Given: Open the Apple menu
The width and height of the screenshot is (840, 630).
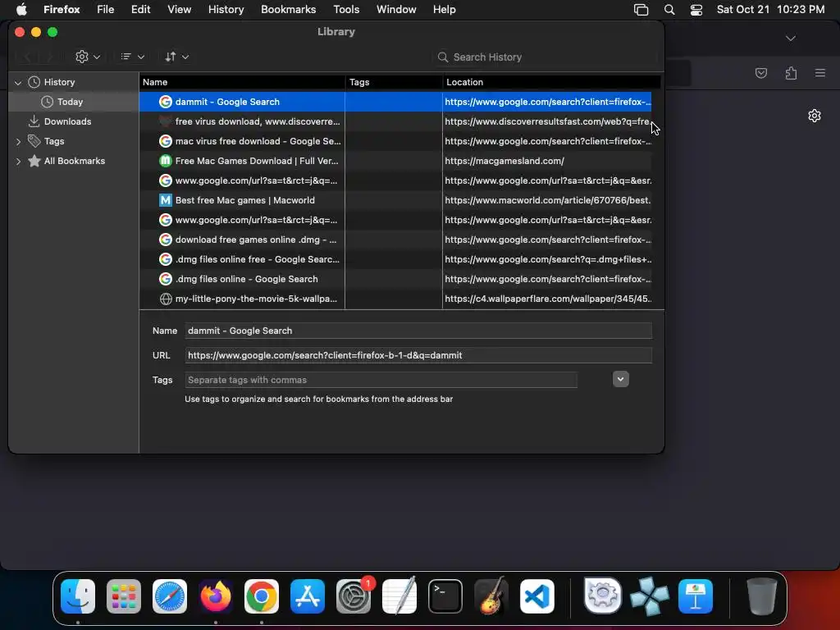Looking at the screenshot, I should coord(21,9).
